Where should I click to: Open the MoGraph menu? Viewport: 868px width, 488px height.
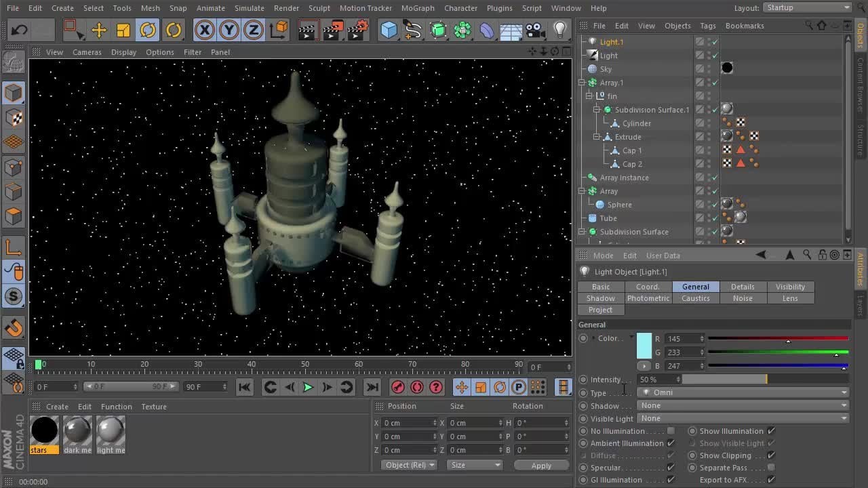click(x=417, y=8)
